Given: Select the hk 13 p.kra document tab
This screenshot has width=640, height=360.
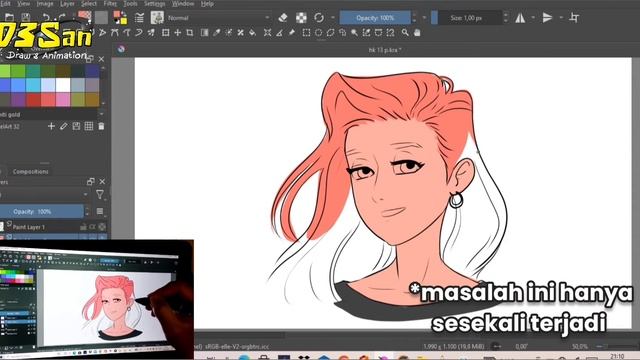Looking at the screenshot, I should click(384, 50).
